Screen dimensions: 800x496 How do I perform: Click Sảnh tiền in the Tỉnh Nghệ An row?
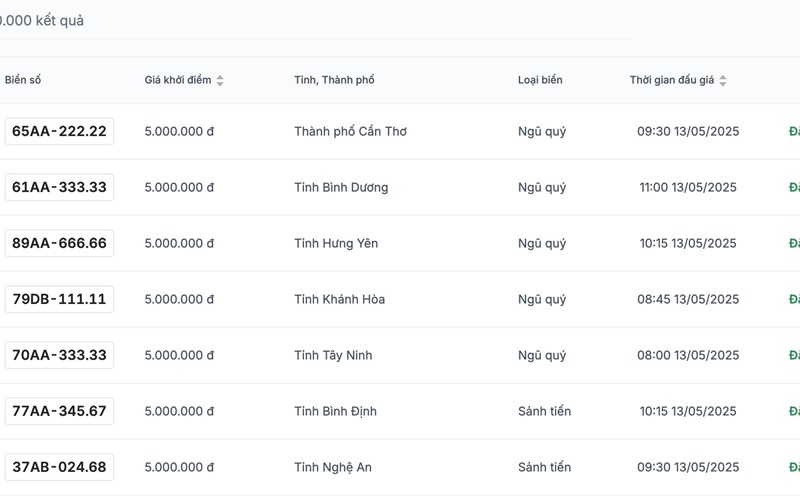coord(544,467)
